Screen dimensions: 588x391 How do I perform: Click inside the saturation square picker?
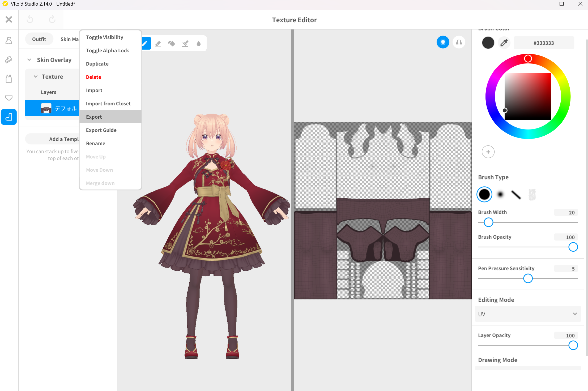528,96
